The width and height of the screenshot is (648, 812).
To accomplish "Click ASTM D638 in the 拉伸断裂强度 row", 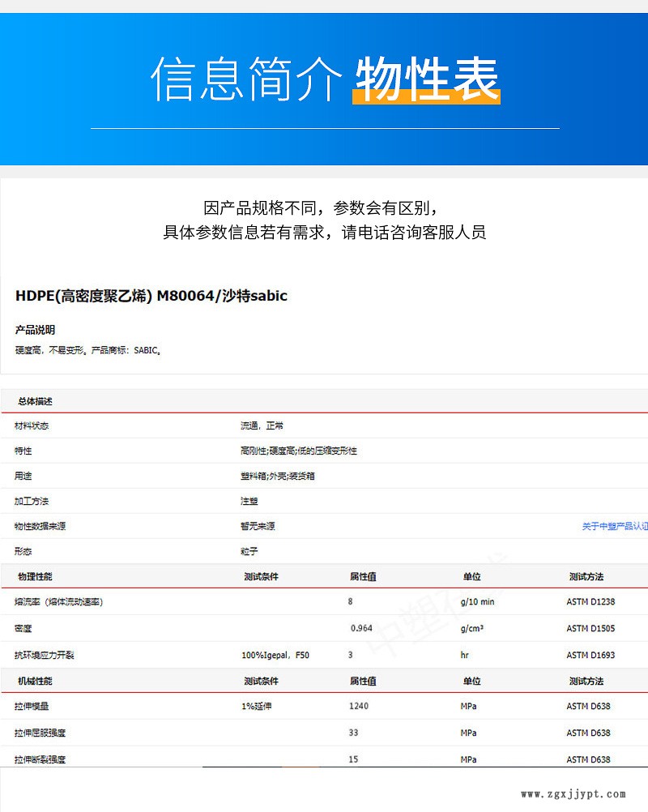I will [x=589, y=759].
